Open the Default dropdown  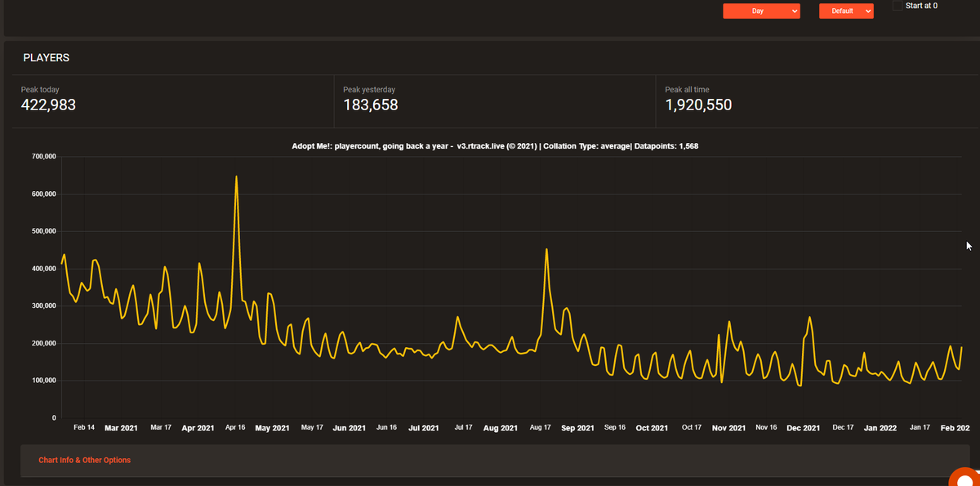[846, 11]
